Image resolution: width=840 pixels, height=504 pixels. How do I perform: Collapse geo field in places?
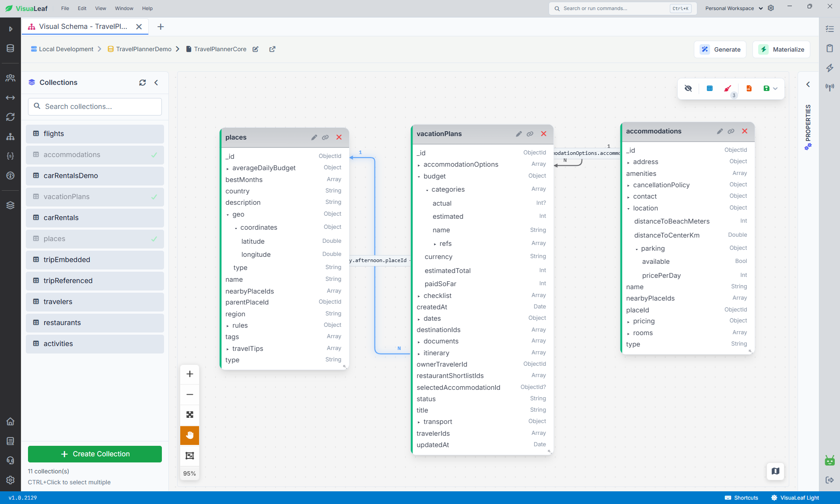click(227, 215)
